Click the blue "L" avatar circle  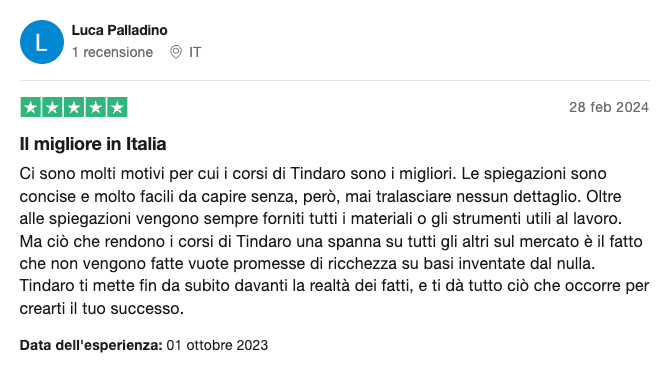coord(42,42)
